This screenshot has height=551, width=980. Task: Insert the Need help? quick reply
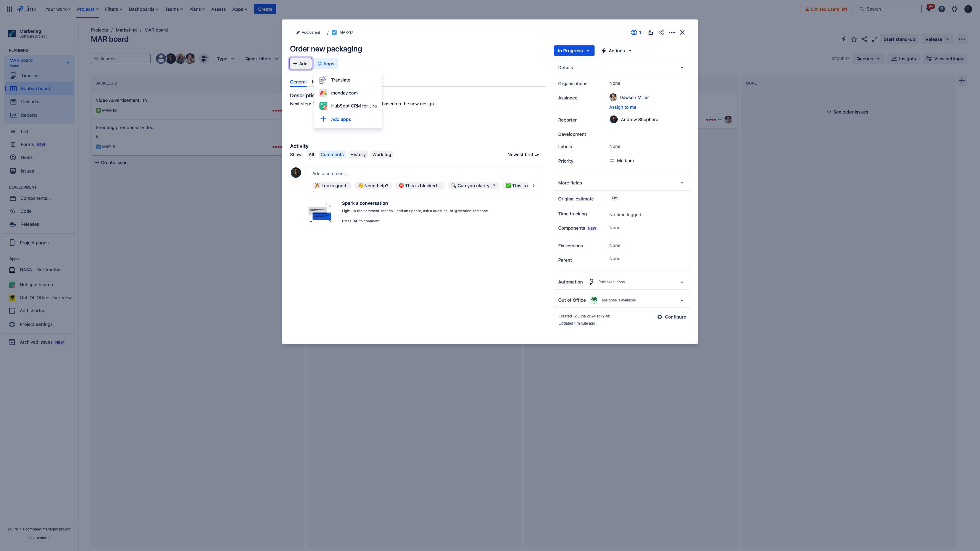click(373, 186)
